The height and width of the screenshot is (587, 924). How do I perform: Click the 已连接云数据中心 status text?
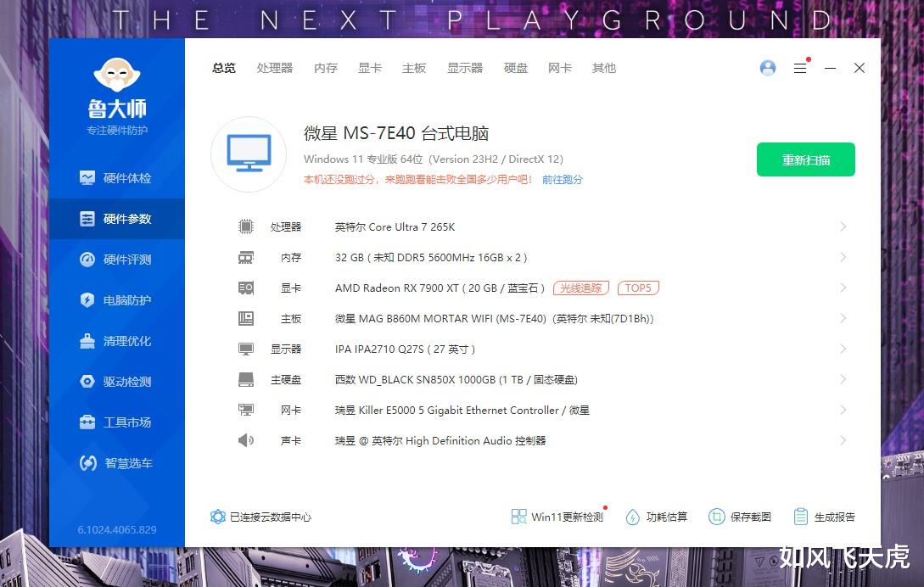[x=271, y=517]
